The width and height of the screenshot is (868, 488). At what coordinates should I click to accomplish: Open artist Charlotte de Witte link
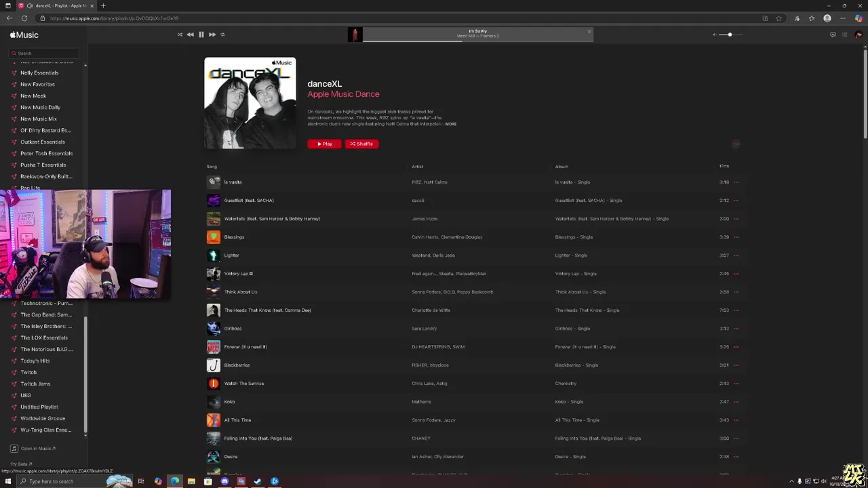coord(431,310)
